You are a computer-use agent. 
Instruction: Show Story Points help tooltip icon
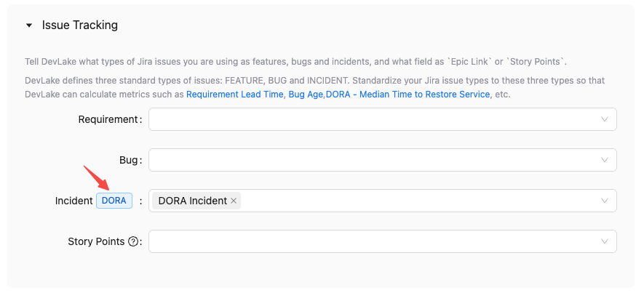pyautogui.click(x=133, y=242)
